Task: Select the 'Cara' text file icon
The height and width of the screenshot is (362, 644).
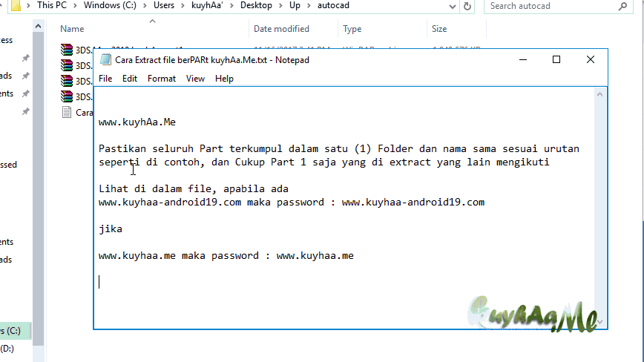Action: (x=67, y=112)
